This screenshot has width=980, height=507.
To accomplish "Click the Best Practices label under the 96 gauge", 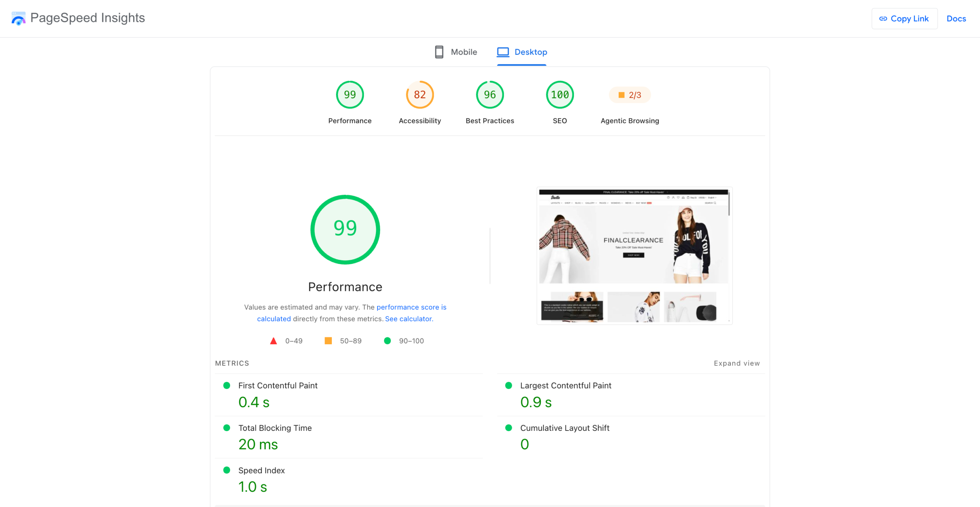I will point(490,121).
